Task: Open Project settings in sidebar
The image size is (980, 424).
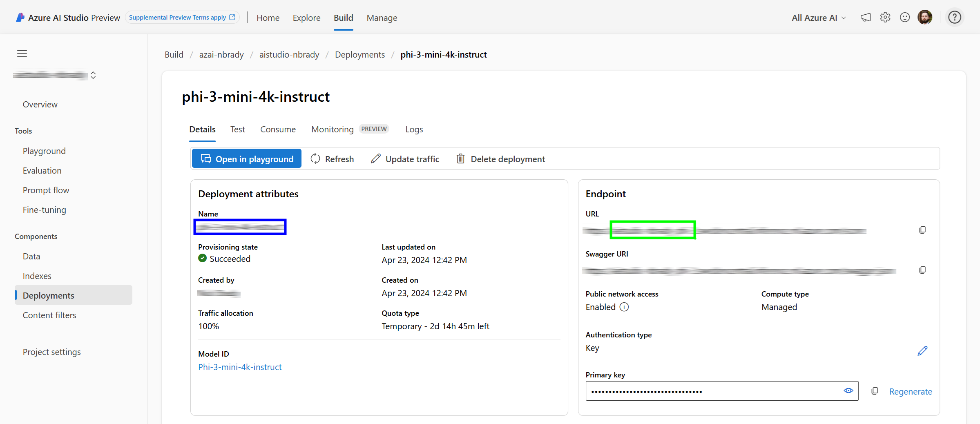Action: click(x=51, y=352)
